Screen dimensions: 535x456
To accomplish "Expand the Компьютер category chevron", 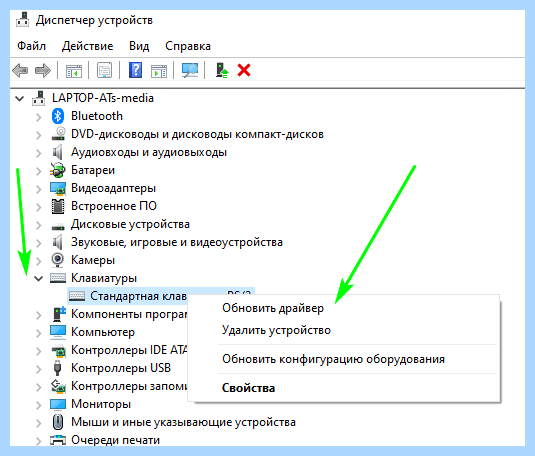I will (x=39, y=333).
